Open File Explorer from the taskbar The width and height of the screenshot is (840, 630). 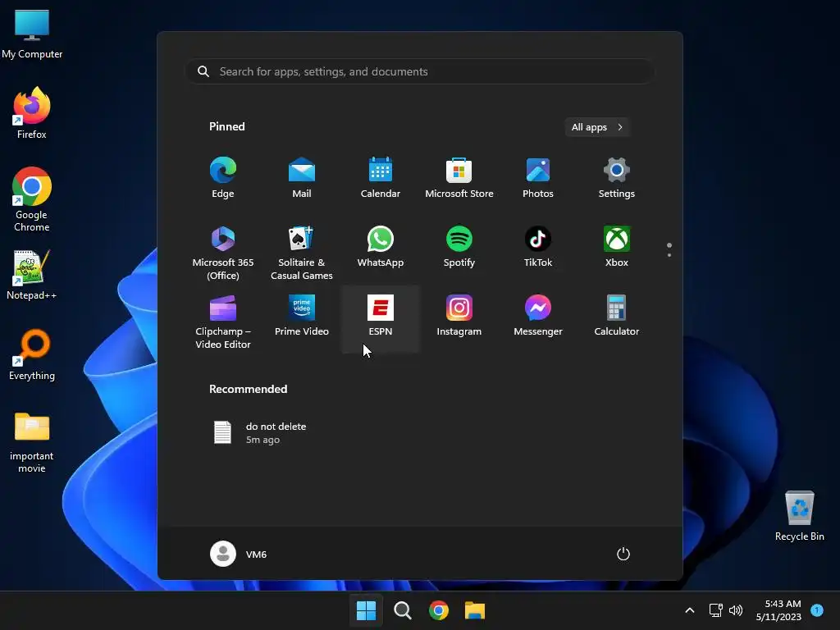475,610
